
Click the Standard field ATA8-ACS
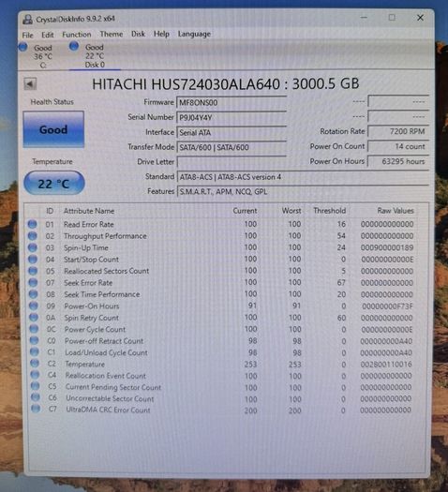pyautogui.click(x=303, y=177)
